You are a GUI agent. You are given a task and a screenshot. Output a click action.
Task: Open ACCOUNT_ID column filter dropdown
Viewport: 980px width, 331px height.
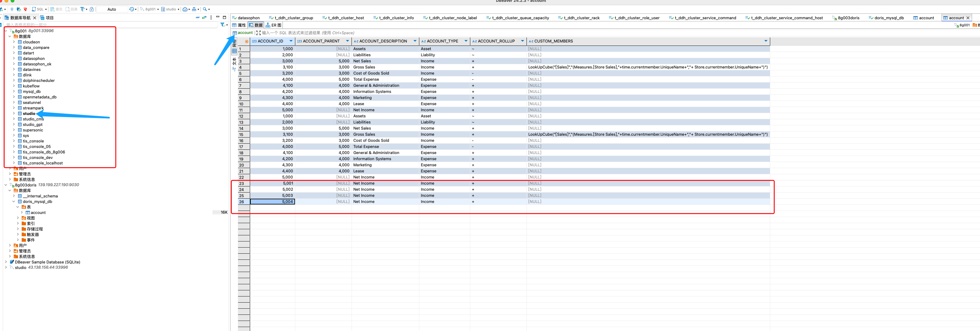[291, 41]
